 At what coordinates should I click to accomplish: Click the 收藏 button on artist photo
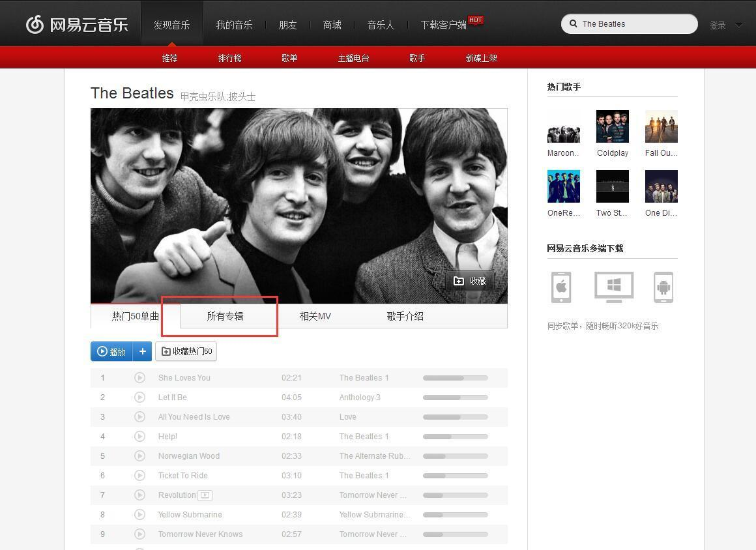click(470, 281)
